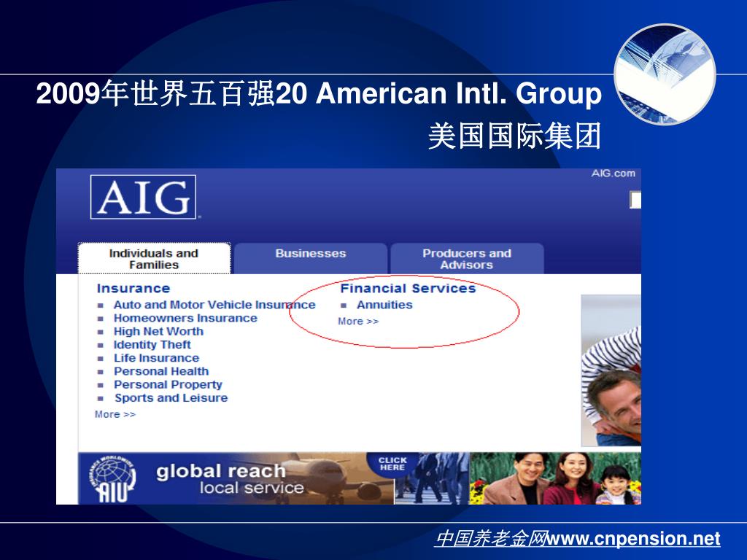
Task: Click the search input box under AIG.com
Action: point(635,200)
